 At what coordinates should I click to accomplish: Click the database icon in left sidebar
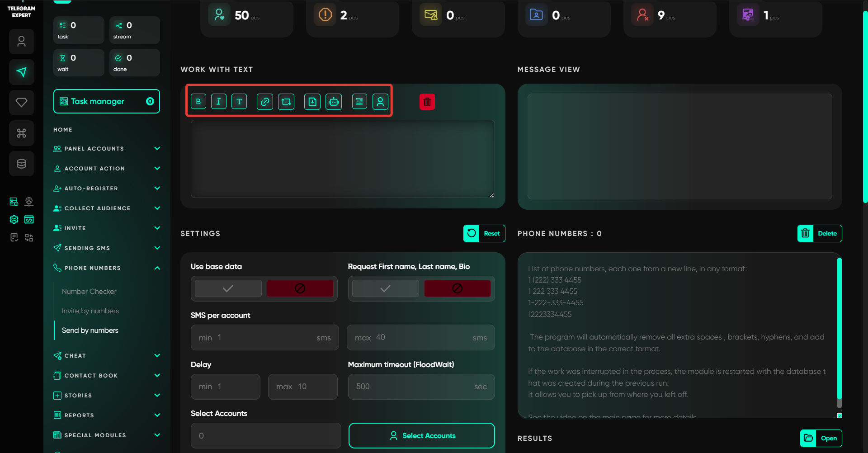pos(21,164)
